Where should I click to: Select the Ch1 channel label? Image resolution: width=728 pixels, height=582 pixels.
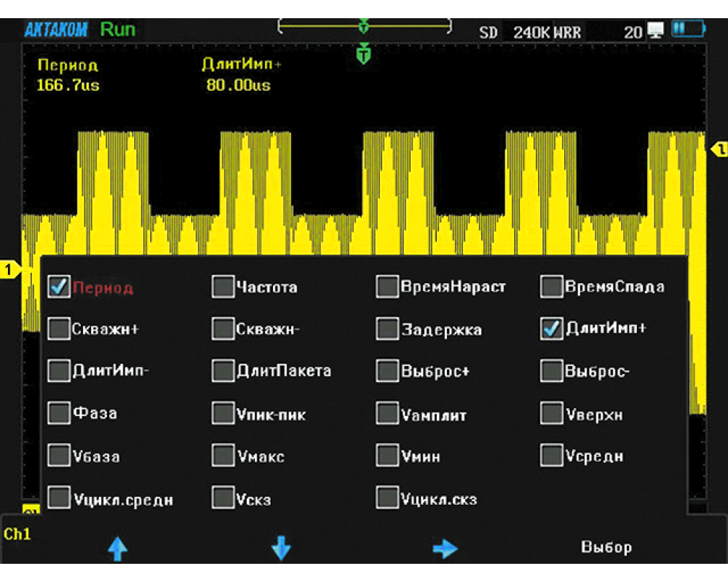pos(17,534)
